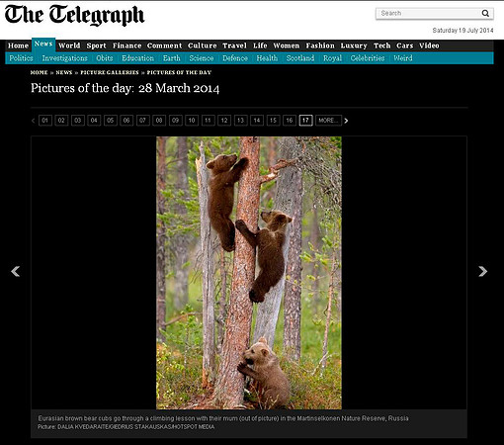
Task: Go to Science subsection
Action: pyautogui.click(x=202, y=58)
